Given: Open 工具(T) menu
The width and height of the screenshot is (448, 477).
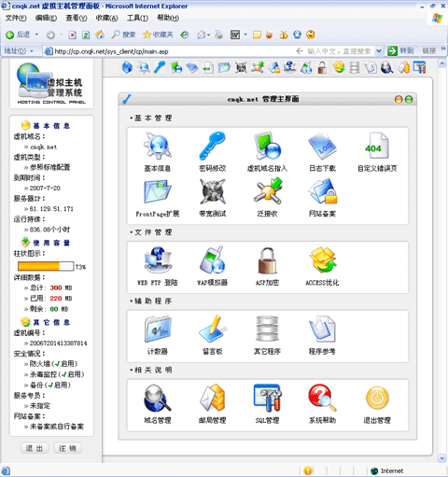Looking at the screenshot, I should pyautogui.click(x=137, y=18).
